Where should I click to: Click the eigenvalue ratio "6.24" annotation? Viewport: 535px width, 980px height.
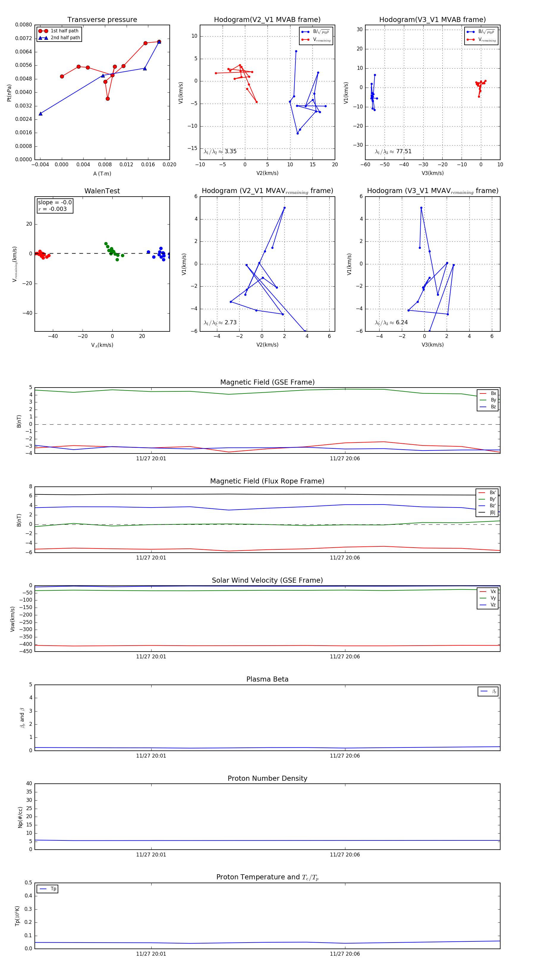pos(391,323)
